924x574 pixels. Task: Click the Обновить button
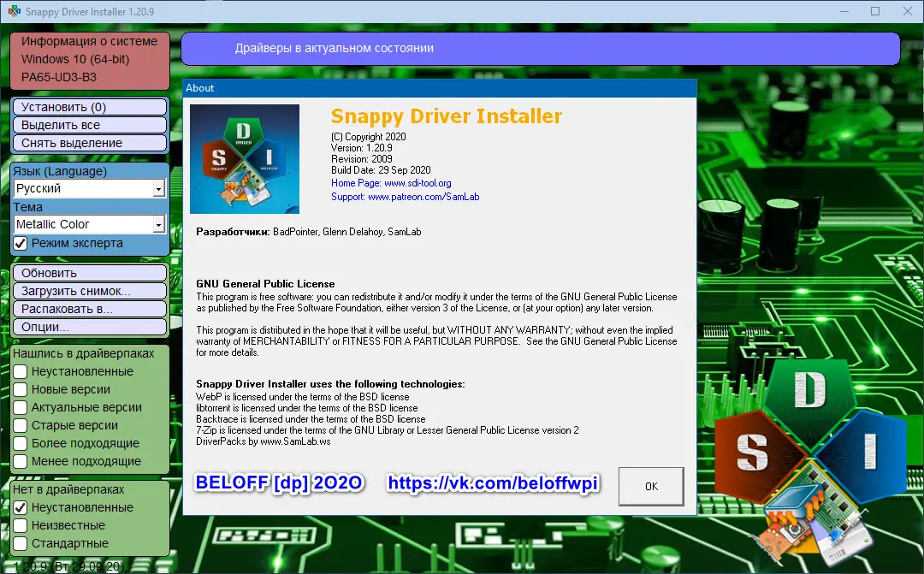(90, 273)
